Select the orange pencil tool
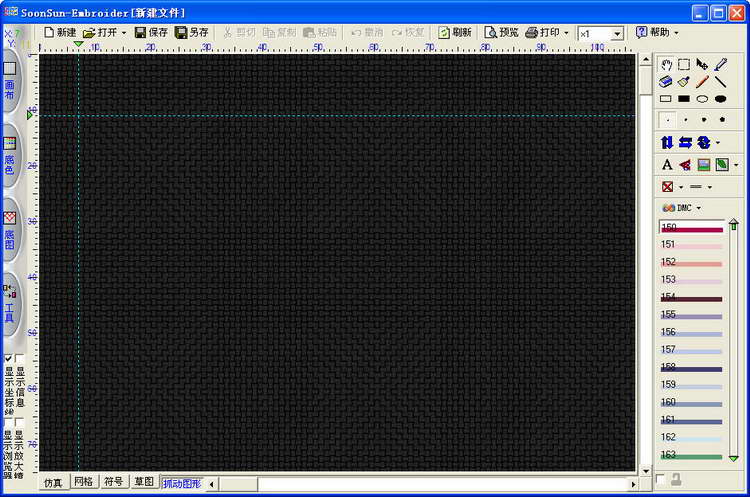750x497 pixels. pyautogui.click(x=702, y=82)
